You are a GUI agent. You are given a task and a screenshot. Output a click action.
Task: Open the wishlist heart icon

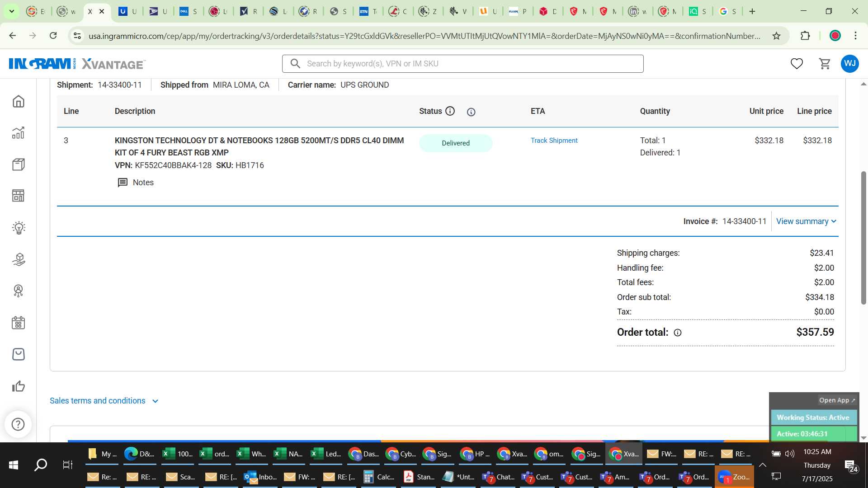(x=797, y=64)
